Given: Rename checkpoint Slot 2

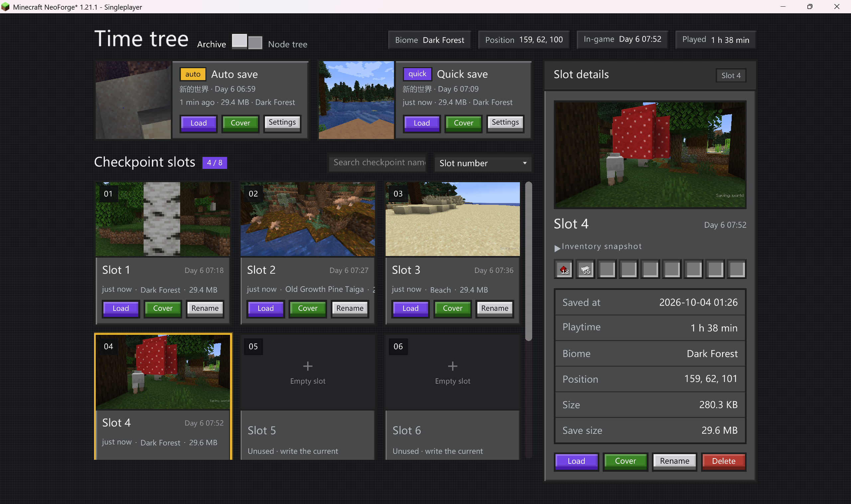Looking at the screenshot, I should [350, 309].
